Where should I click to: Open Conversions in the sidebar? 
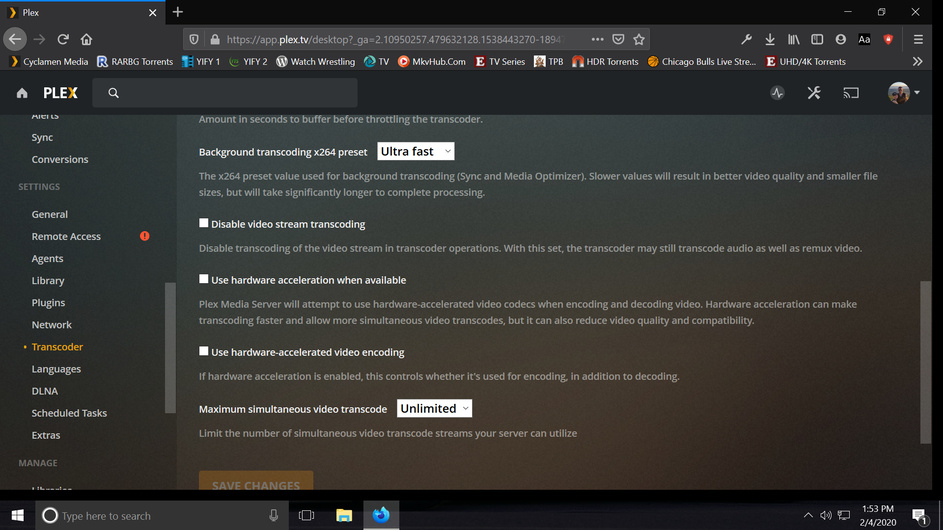[60, 159]
